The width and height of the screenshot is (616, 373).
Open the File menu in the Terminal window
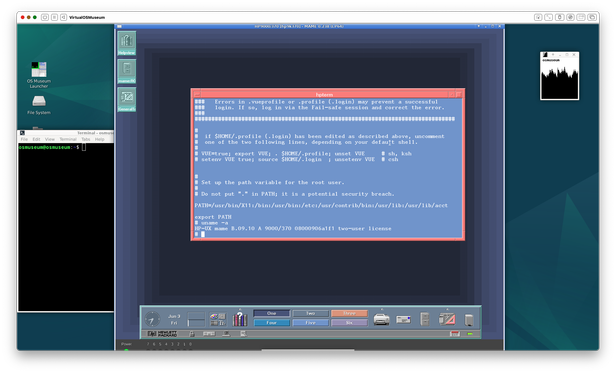(24, 139)
